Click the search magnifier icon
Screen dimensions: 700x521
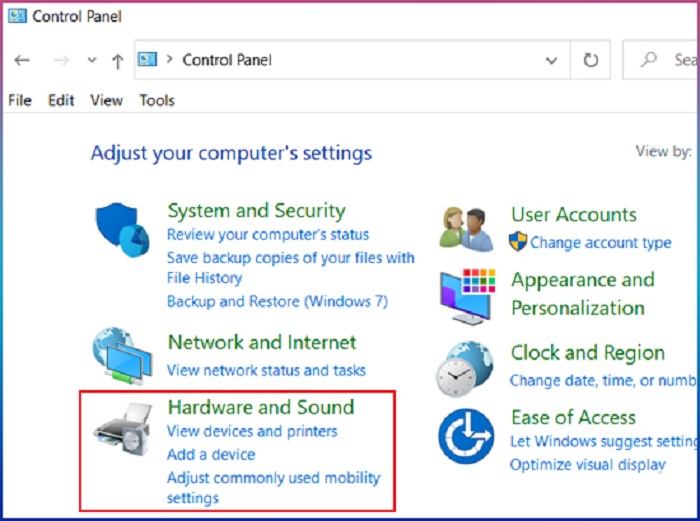click(x=649, y=59)
